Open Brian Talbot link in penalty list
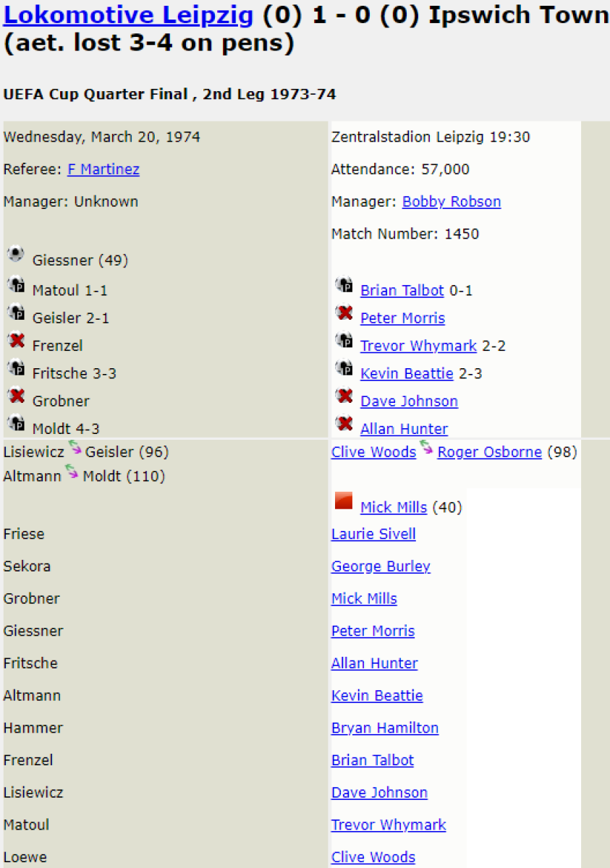The width and height of the screenshot is (610, 868). [x=402, y=291]
